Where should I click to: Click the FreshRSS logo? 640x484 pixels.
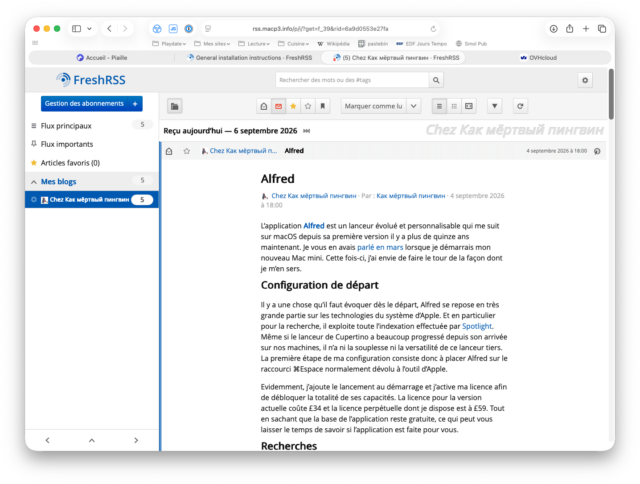tap(91, 80)
